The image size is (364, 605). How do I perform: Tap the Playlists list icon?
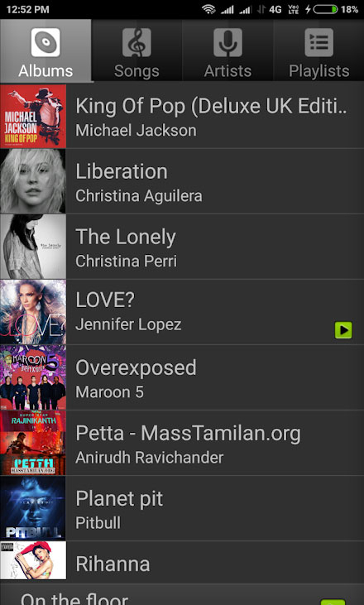[x=318, y=42]
